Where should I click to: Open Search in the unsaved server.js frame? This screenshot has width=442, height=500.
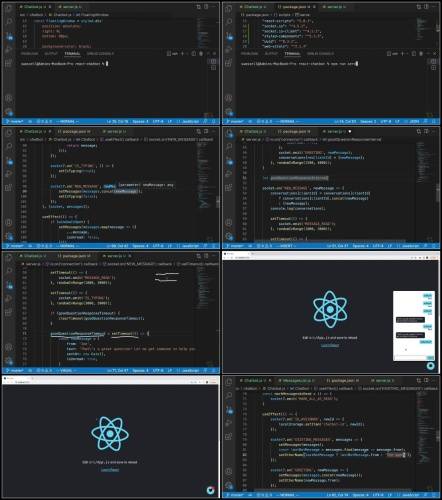[x=229, y=146]
